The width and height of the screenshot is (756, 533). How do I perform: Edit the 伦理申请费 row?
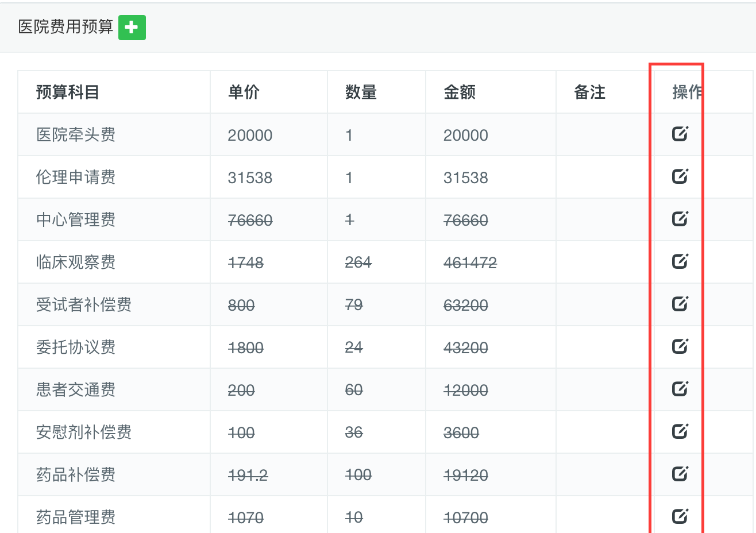[680, 176]
